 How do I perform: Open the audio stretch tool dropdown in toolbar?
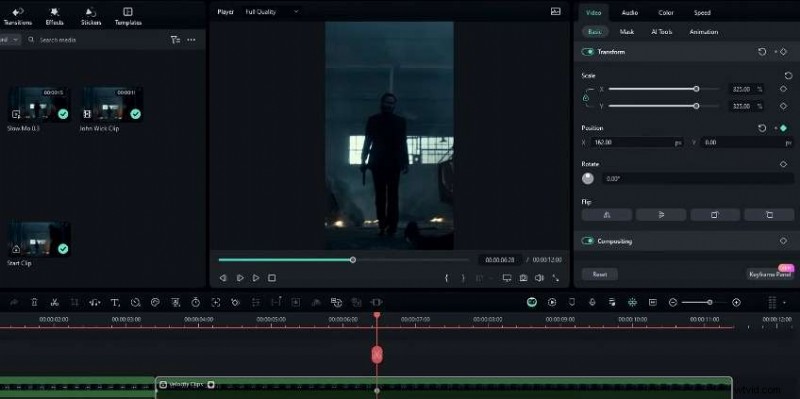(x=94, y=303)
